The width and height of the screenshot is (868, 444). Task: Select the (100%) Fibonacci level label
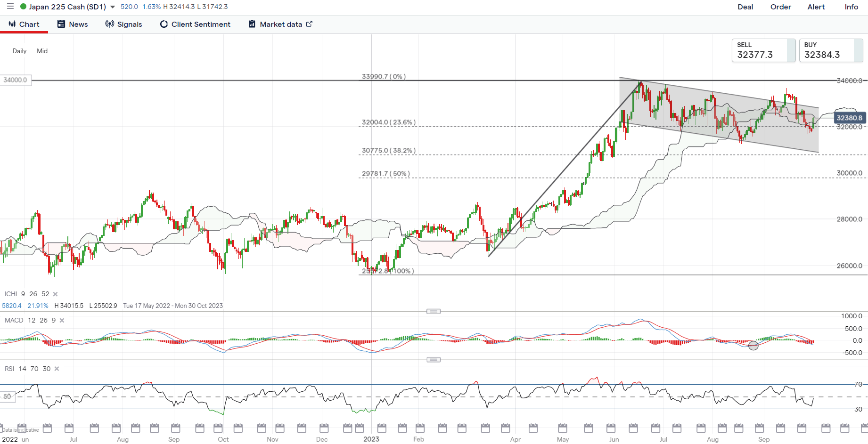tap(388, 271)
